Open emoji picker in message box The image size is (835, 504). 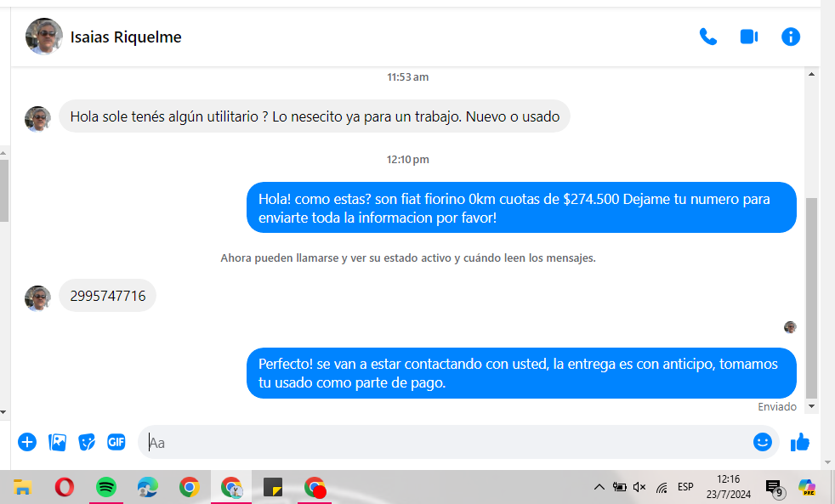pyautogui.click(x=762, y=442)
